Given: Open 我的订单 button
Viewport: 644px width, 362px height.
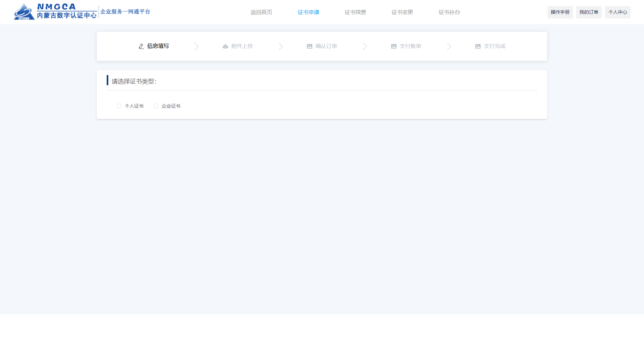Looking at the screenshot, I should click(x=589, y=12).
